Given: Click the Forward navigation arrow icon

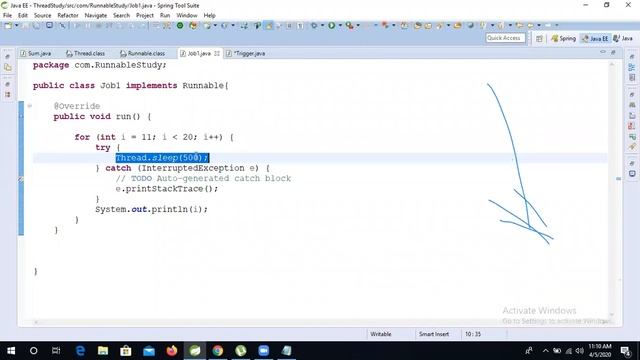Looking at the screenshot, I should click(x=548, y=26).
